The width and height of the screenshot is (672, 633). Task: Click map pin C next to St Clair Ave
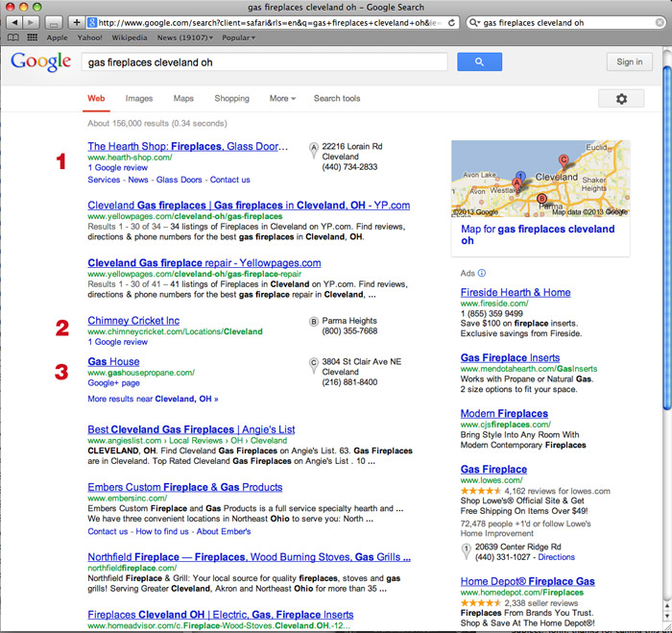(314, 365)
